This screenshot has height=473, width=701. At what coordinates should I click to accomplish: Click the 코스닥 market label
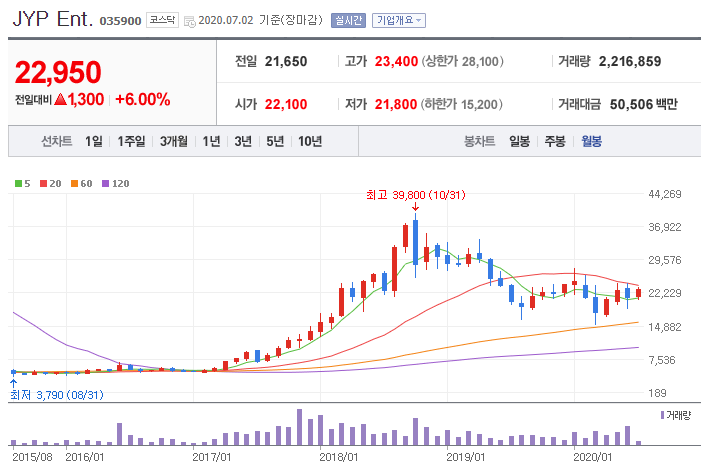[162, 20]
